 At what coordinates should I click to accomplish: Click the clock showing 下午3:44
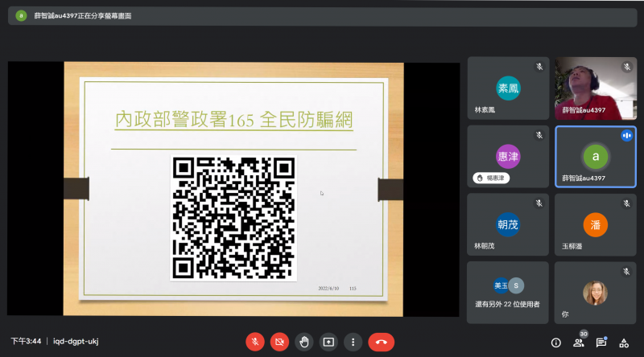[26, 342]
